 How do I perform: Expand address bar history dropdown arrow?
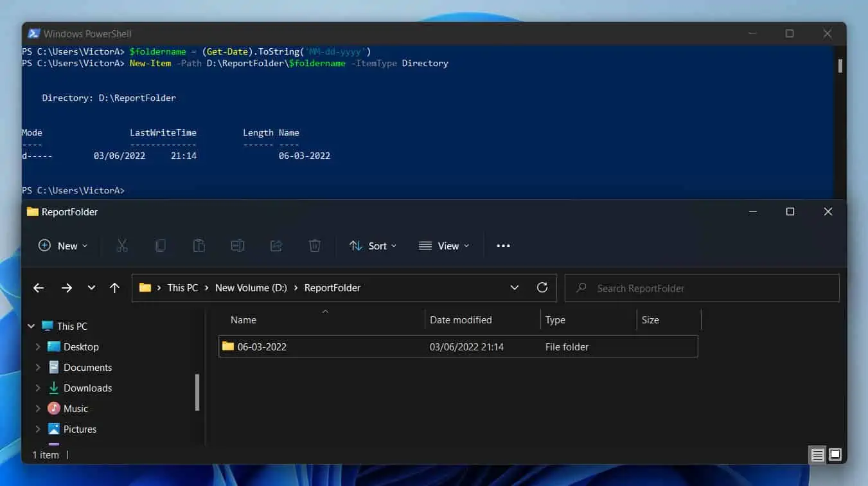(x=515, y=288)
